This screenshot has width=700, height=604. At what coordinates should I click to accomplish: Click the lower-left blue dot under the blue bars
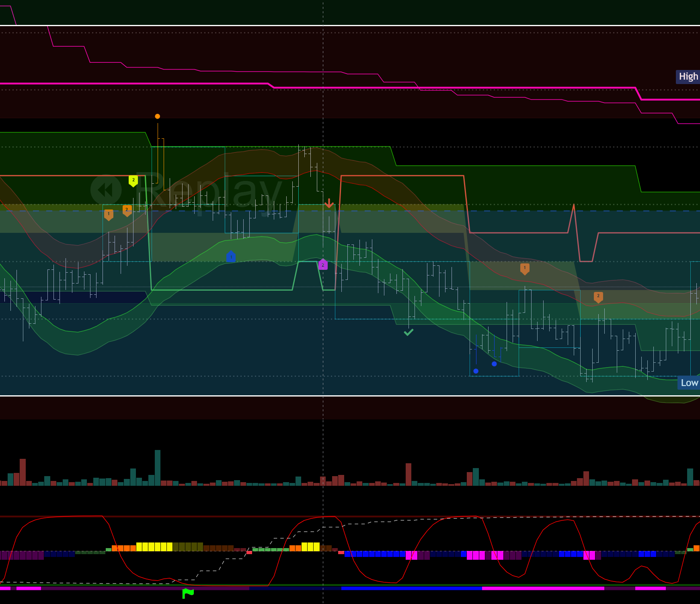476,371
